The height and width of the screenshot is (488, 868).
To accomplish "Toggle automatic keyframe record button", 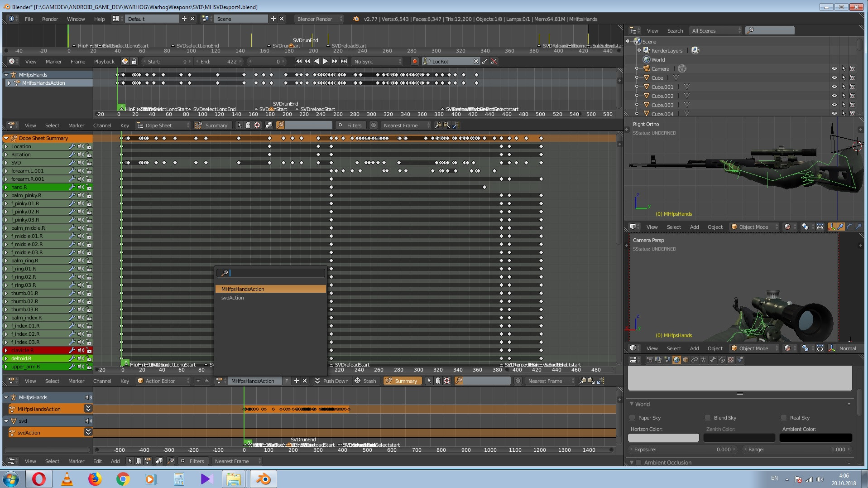I will click(x=414, y=61).
